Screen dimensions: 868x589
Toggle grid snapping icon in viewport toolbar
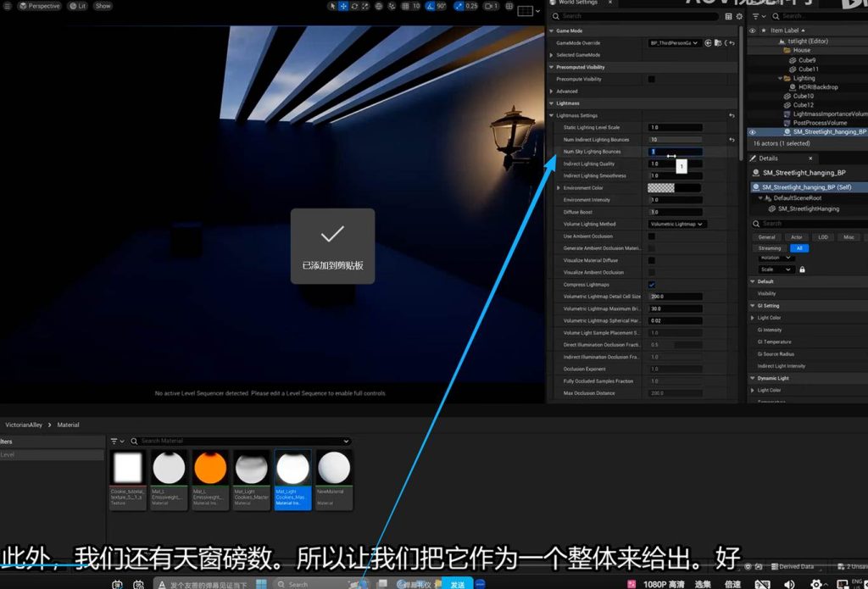(x=404, y=6)
